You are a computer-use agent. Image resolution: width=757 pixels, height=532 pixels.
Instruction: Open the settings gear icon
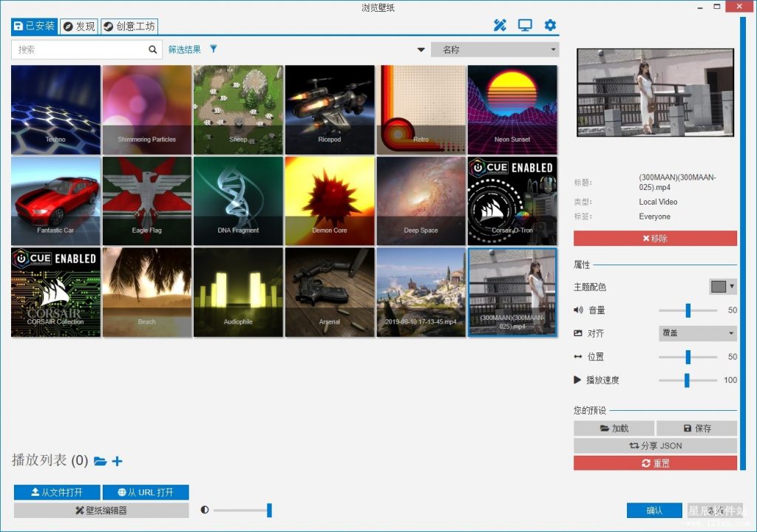(x=550, y=26)
